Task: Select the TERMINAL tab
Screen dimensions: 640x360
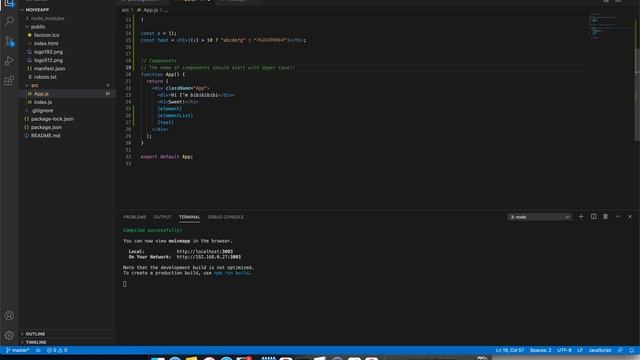Action: click(x=189, y=217)
